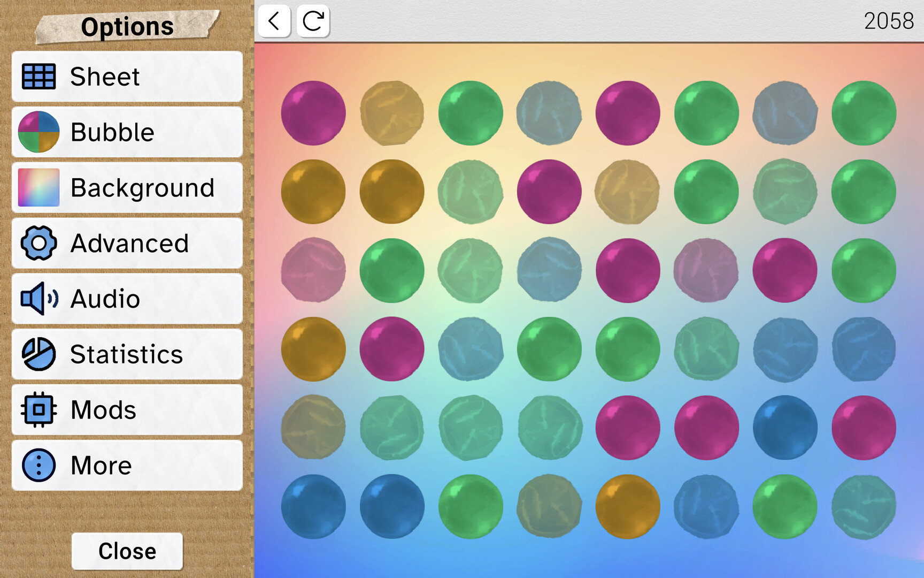The width and height of the screenshot is (924, 578).
Task: Select the Mods menu item
Action: (127, 410)
